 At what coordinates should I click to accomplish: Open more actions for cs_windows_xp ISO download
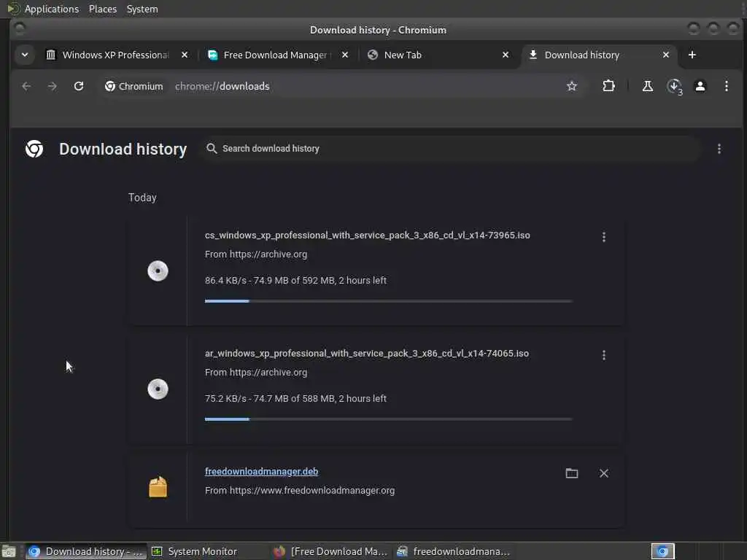coord(603,237)
